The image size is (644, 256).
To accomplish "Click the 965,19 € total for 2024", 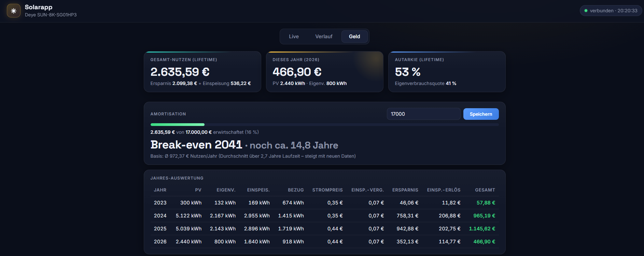I will point(484,216).
